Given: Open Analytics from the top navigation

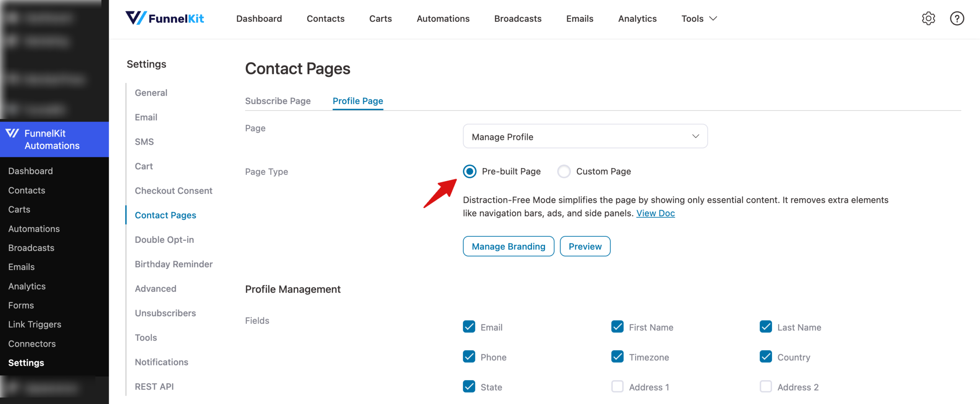Looking at the screenshot, I should (x=637, y=18).
